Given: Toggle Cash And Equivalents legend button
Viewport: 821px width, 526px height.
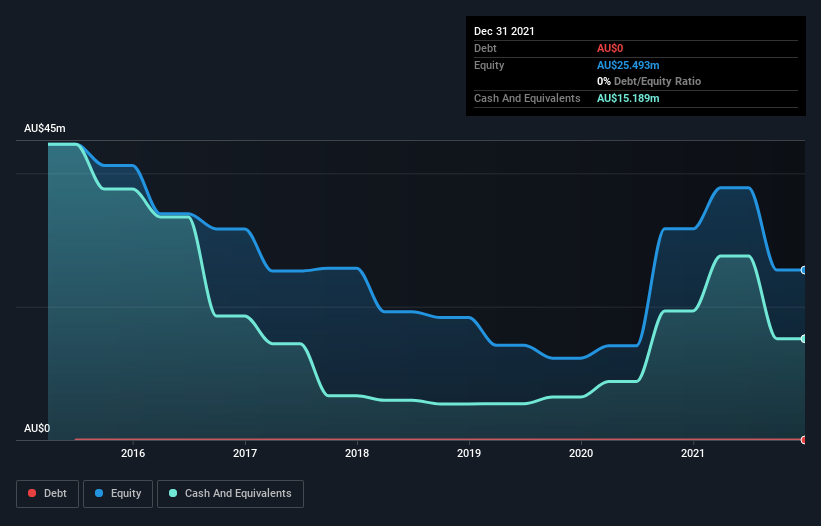Looking at the screenshot, I should coord(230,494).
